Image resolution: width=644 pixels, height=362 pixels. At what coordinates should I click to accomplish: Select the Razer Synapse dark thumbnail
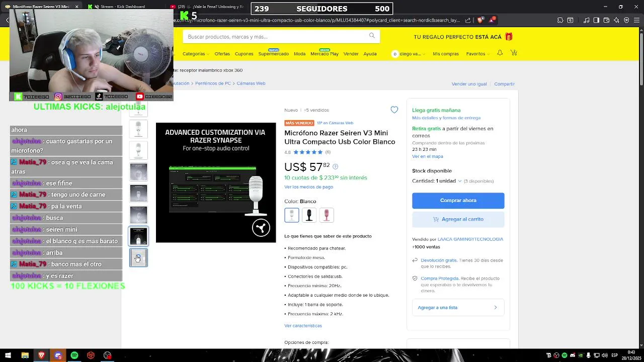pos(139,236)
